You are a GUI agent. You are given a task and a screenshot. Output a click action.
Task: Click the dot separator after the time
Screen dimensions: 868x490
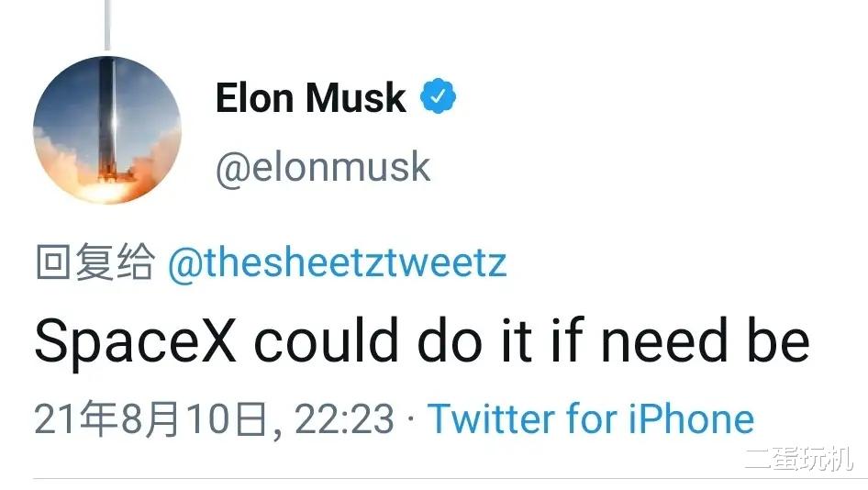click(x=409, y=419)
